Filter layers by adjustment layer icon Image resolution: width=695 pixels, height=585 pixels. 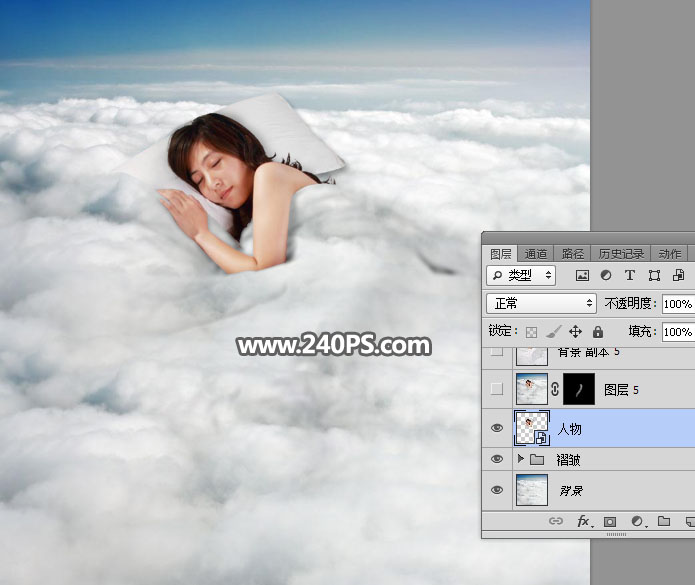pyautogui.click(x=606, y=276)
